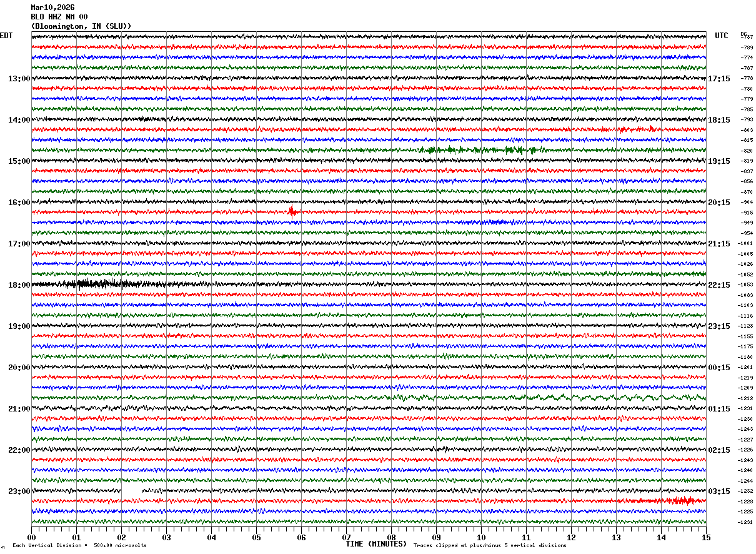Click the DC offset value '-1083'
756x554 pixels.
click(x=745, y=295)
